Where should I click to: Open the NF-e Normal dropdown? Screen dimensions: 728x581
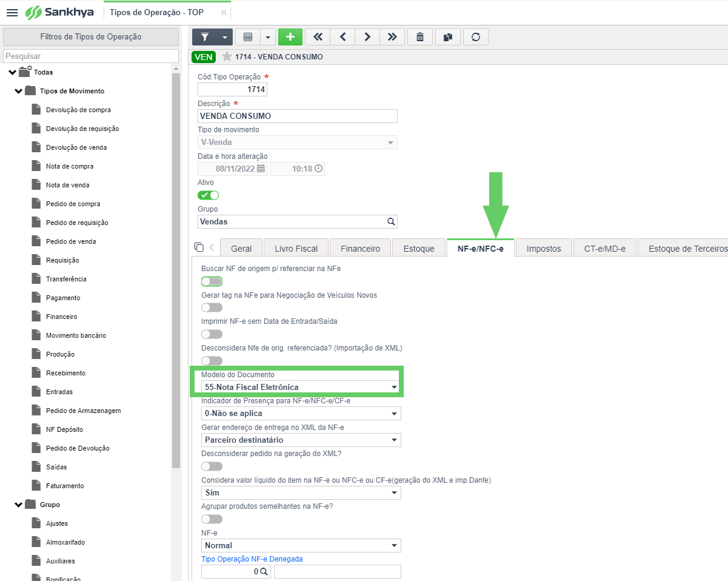(301, 545)
